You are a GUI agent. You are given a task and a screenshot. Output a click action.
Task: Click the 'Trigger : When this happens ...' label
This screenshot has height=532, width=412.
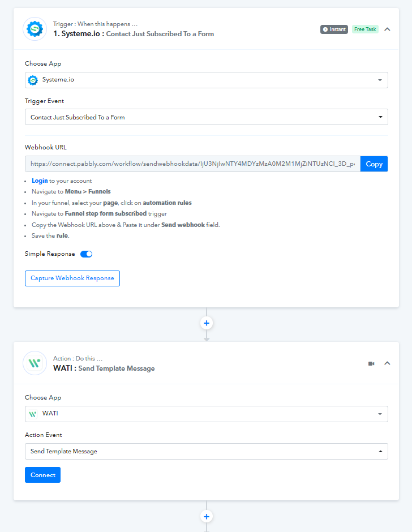96,24
